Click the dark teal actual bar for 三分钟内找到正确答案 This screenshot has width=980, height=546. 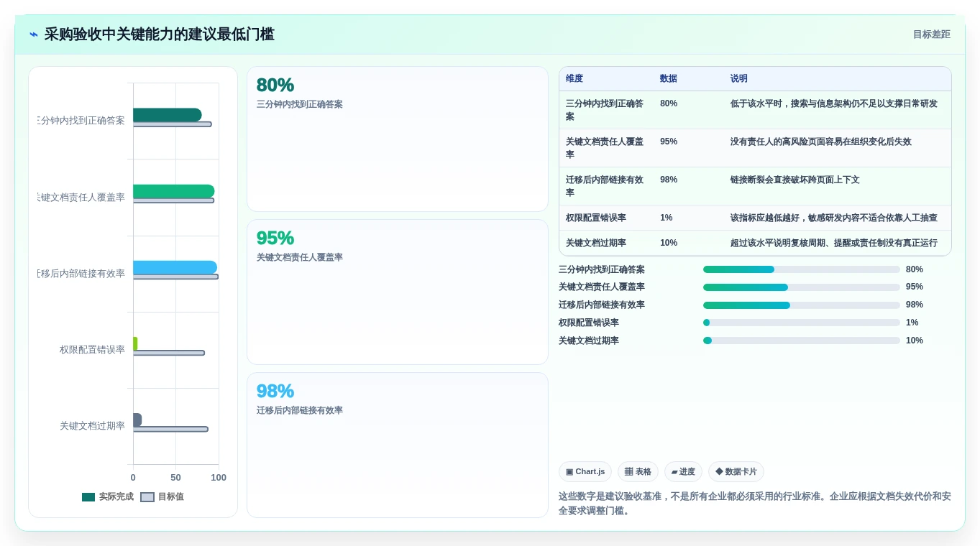click(x=167, y=115)
